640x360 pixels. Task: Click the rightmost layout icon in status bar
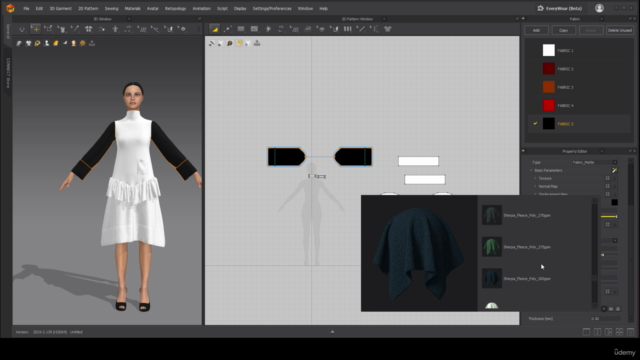(x=630, y=332)
